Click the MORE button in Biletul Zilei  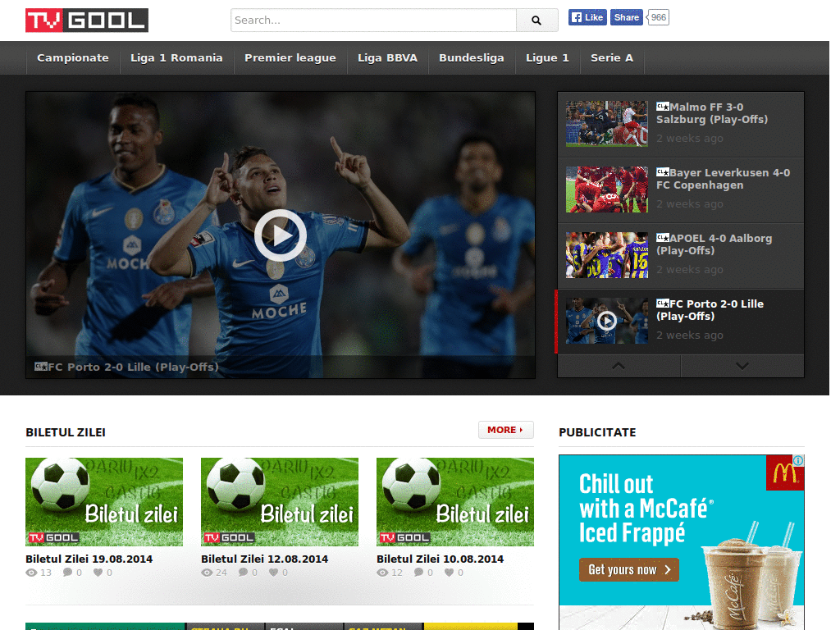[x=505, y=430]
